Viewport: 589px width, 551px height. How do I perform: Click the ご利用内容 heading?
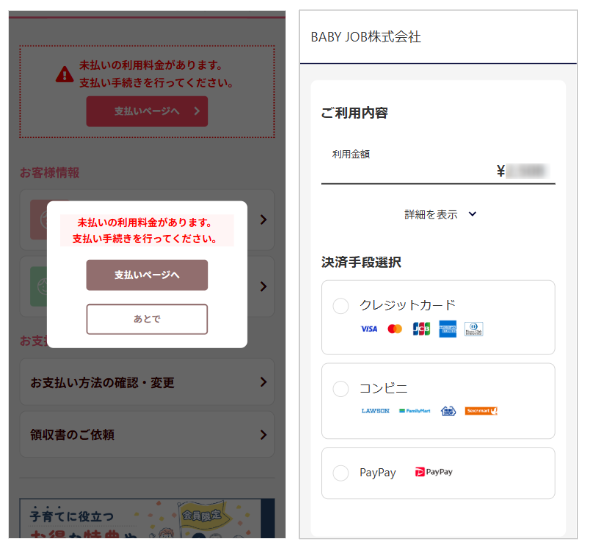[354, 113]
